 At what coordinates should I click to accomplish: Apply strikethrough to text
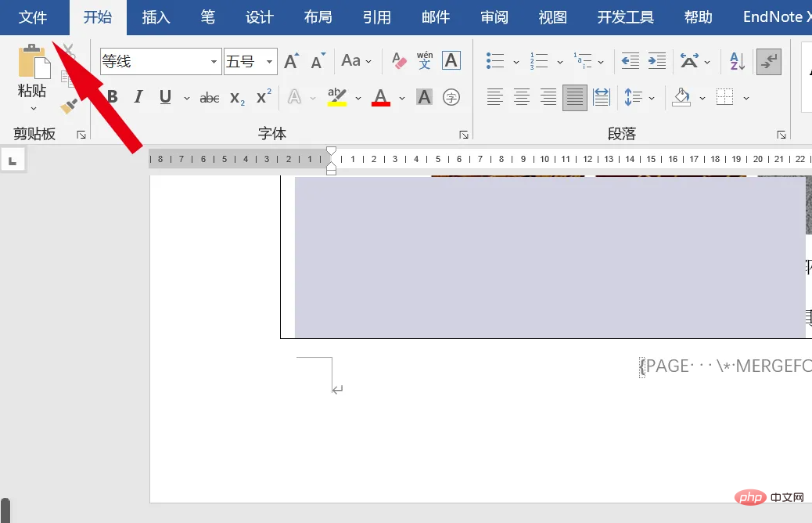click(x=210, y=96)
